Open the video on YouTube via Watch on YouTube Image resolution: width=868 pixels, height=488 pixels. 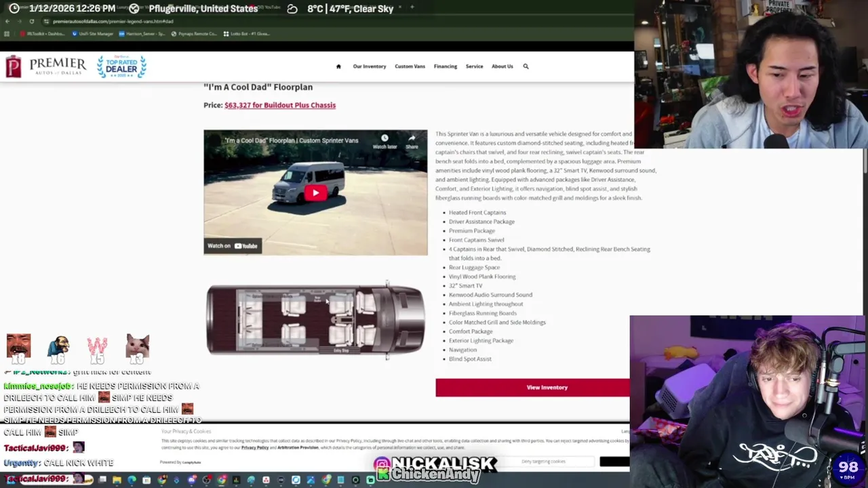pos(233,246)
